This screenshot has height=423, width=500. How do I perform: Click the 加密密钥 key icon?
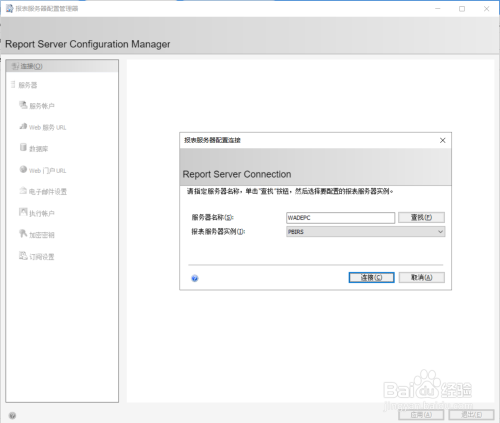pyautogui.click(x=23, y=234)
